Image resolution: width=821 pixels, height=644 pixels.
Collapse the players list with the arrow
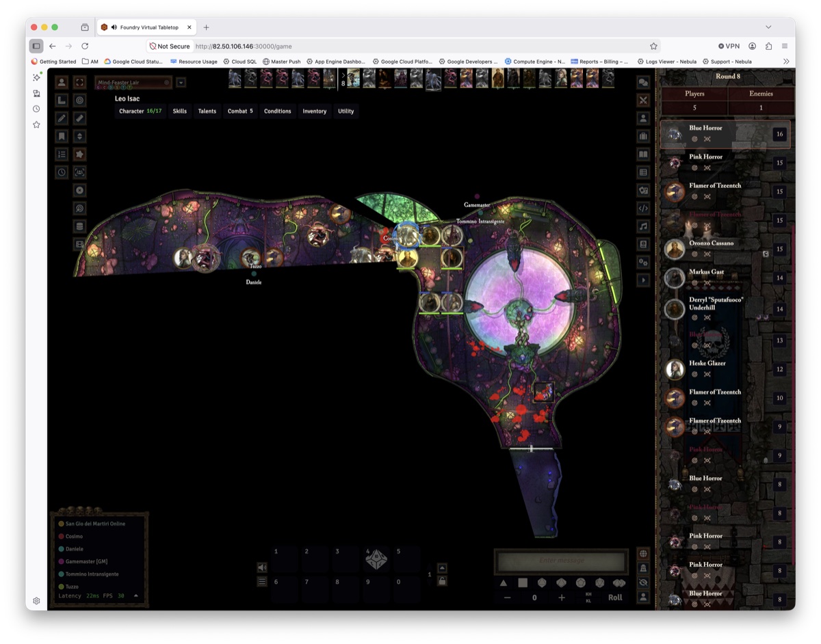coord(135,596)
